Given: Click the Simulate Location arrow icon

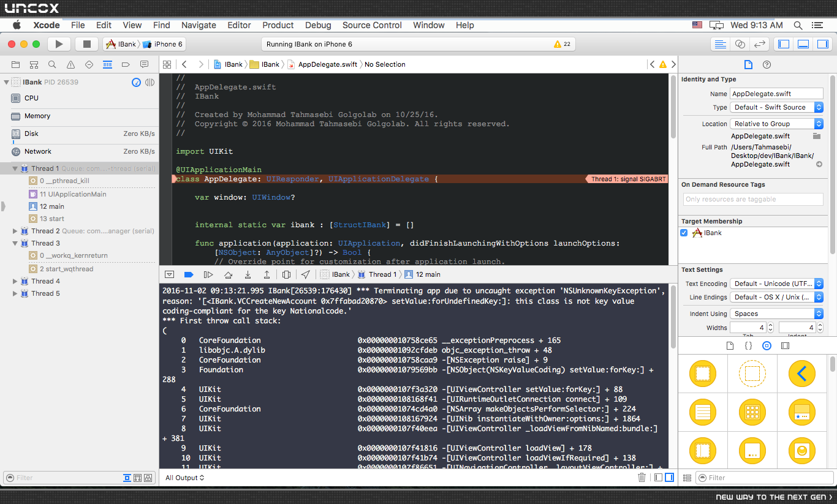Looking at the screenshot, I should [305, 274].
